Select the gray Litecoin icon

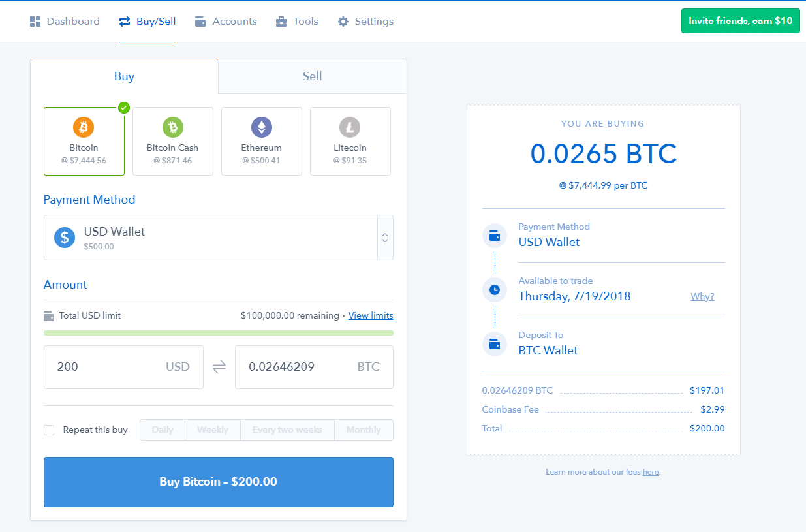[x=350, y=127]
